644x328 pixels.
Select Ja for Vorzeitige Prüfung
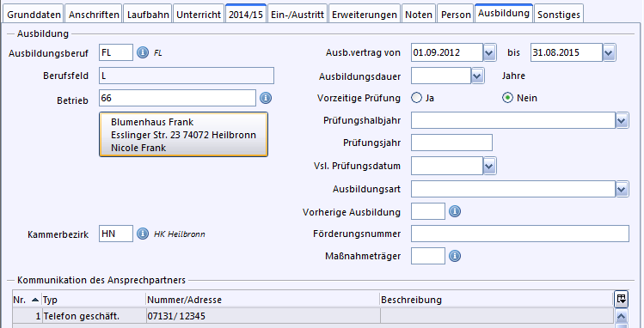pos(416,98)
